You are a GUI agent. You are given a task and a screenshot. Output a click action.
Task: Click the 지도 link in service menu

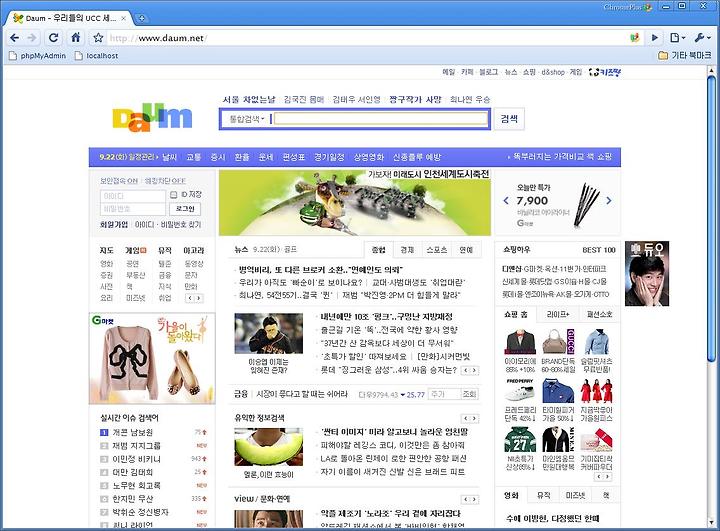coord(107,250)
